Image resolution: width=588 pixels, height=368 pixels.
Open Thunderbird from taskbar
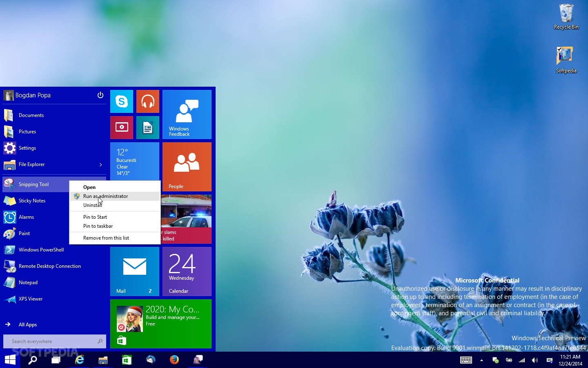click(151, 360)
